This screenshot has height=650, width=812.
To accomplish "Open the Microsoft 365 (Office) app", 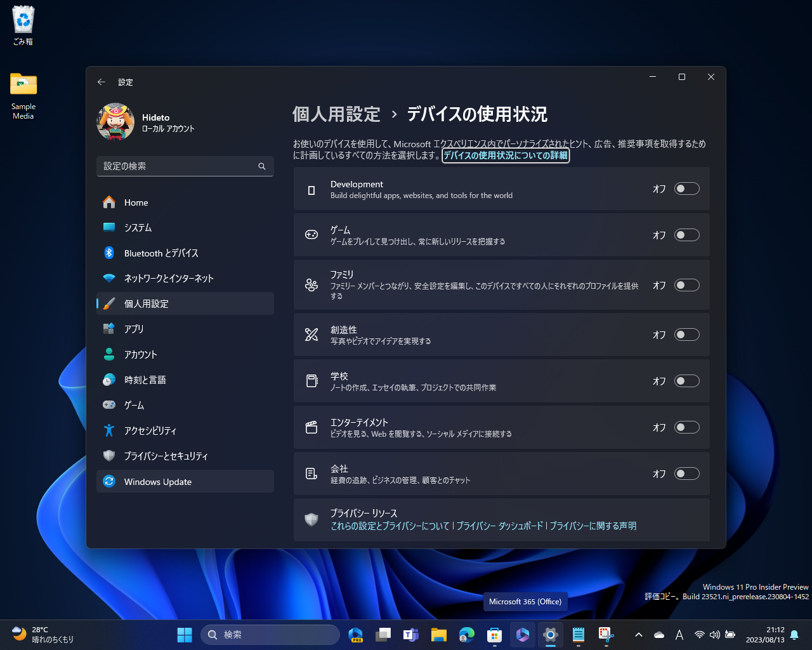I will (522, 634).
